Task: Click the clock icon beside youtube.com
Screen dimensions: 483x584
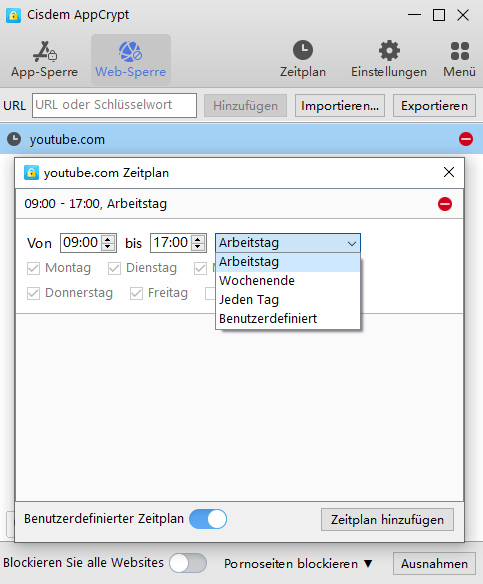Action: point(14,139)
